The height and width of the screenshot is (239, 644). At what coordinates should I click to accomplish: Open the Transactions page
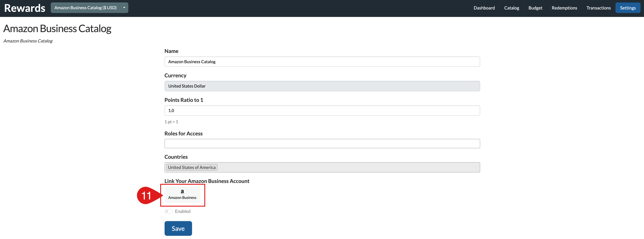pyautogui.click(x=599, y=8)
